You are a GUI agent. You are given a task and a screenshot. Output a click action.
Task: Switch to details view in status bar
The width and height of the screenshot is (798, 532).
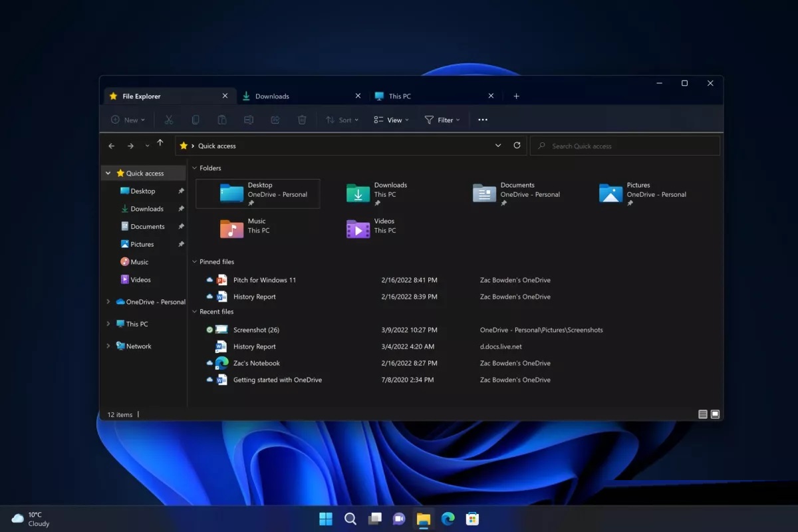(x=703, y=414)
